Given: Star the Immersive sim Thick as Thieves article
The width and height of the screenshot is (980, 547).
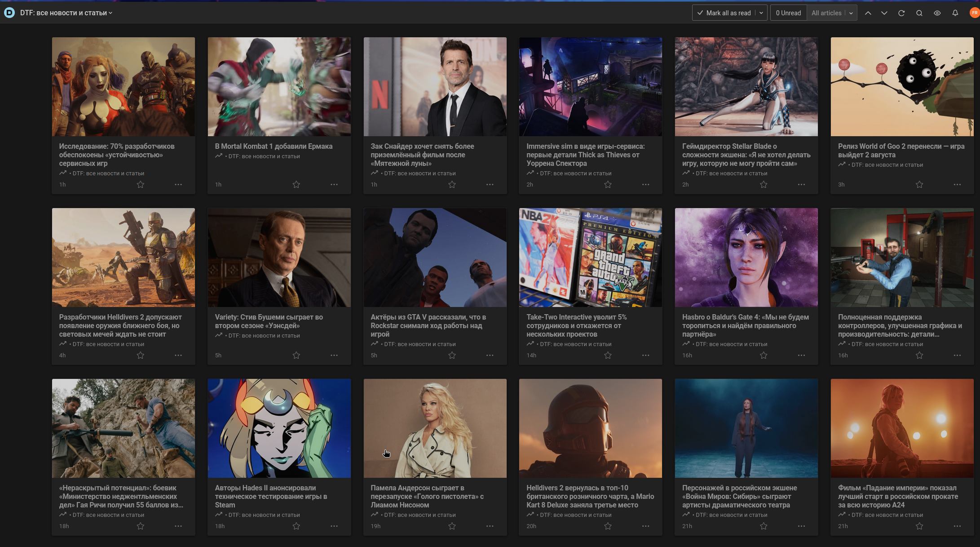Looking at the screenshot, I should 608,185.
